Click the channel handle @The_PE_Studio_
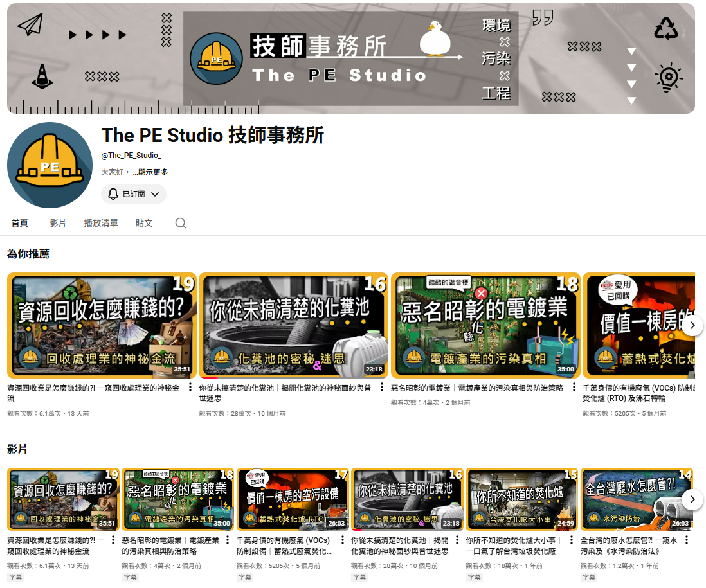Screen dimensions: 706x588 131,156
